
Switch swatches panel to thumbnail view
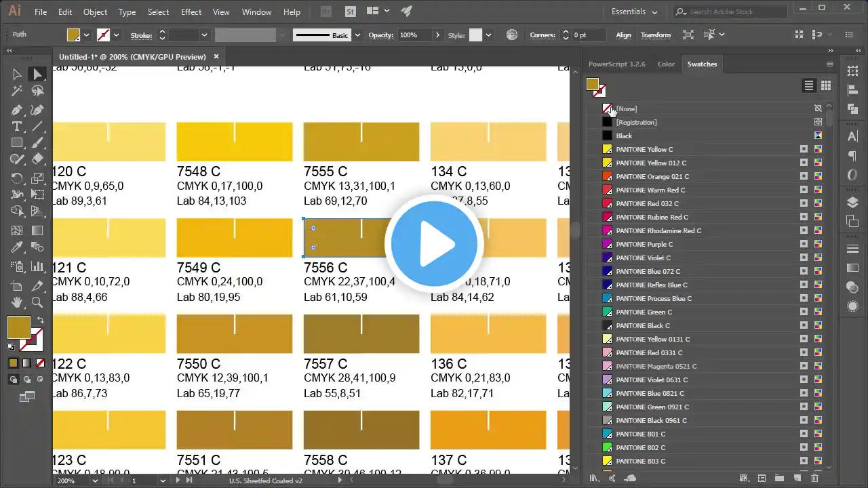tap(826, 85)
